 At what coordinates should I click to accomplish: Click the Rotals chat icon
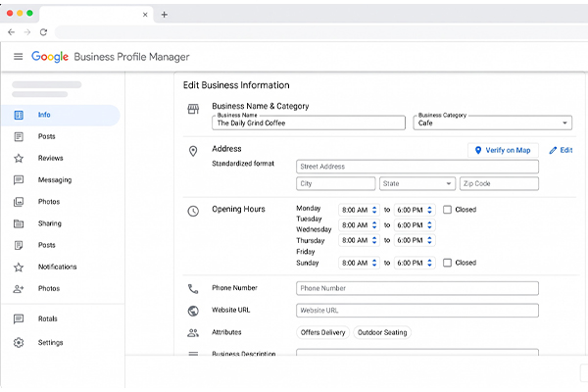(x=19, y=318)
